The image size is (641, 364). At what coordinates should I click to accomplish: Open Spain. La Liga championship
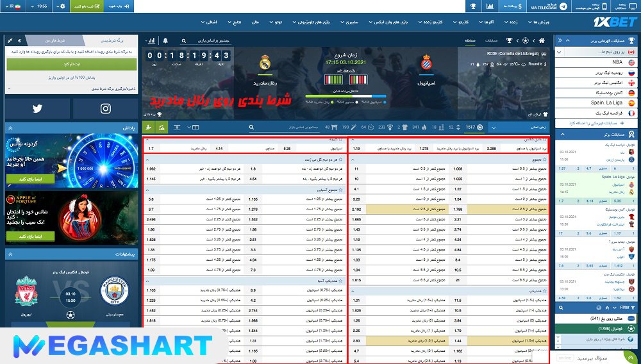click(595, 103)
